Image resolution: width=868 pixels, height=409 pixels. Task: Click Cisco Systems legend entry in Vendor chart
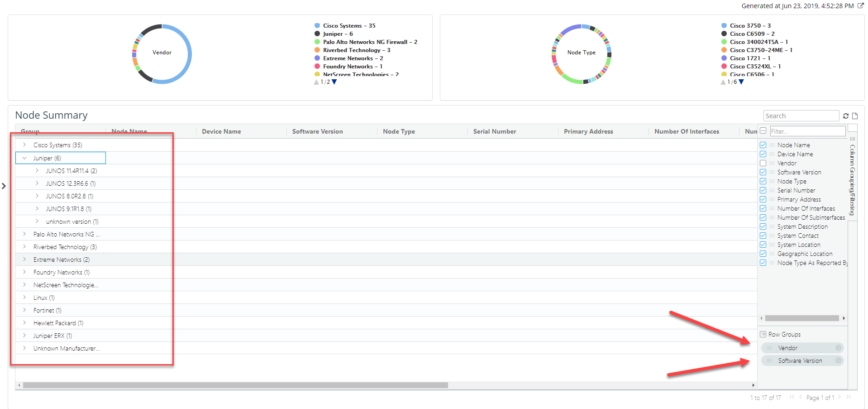(349, 26)
